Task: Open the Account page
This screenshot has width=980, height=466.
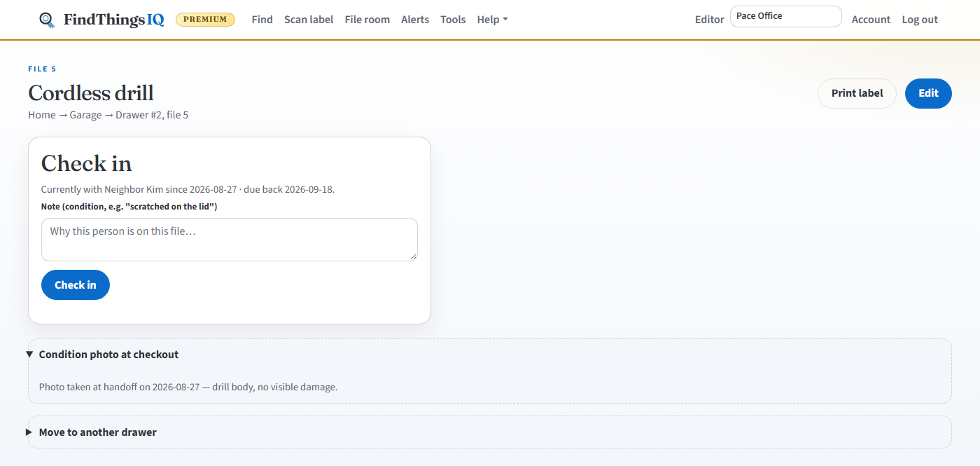Action: [x=871, y=20]
